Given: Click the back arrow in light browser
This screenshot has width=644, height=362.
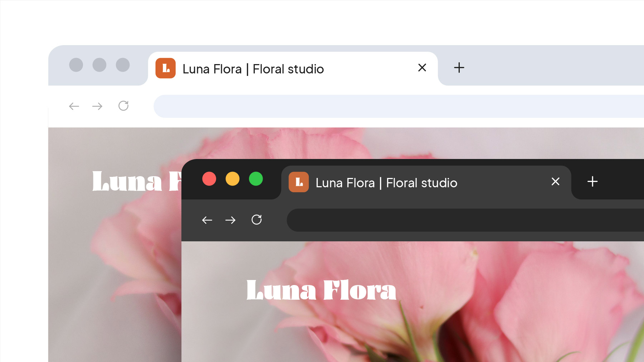Looking at the screenshot, I should pyautogui.click(x=74, y=106).
